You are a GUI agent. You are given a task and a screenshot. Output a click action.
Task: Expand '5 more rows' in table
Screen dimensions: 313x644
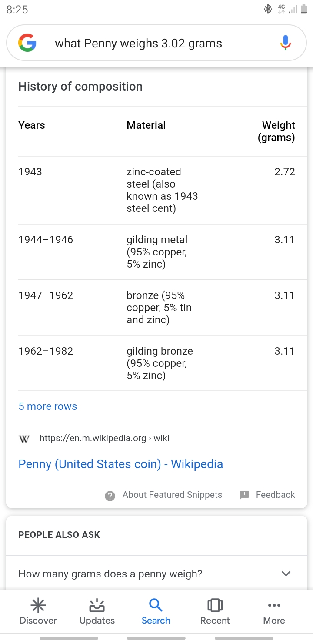pyautogui.click(x=48, y=406)
